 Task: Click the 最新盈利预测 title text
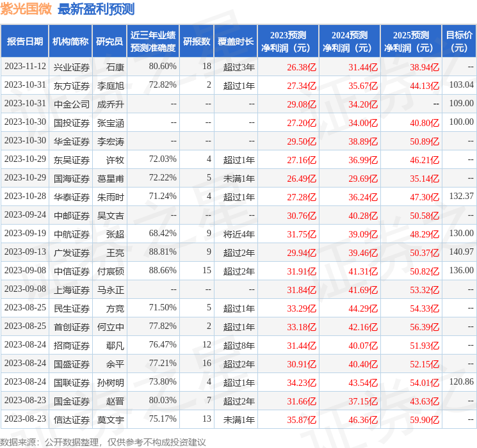96,9
